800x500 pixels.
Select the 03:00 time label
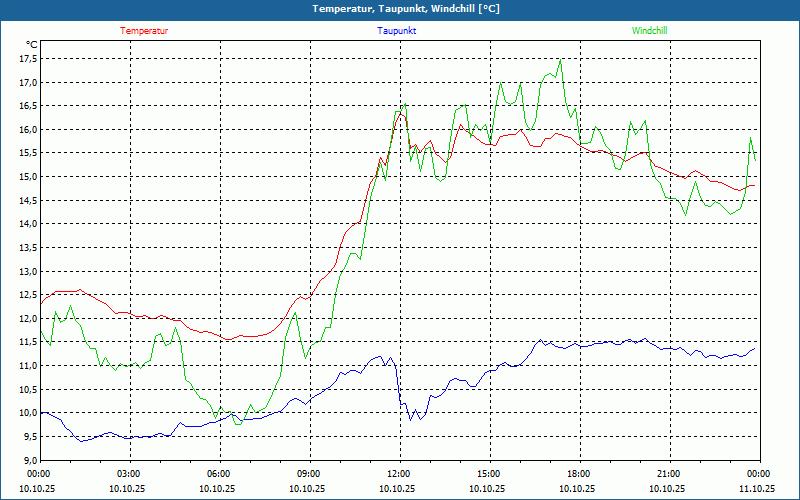[129, 474]
